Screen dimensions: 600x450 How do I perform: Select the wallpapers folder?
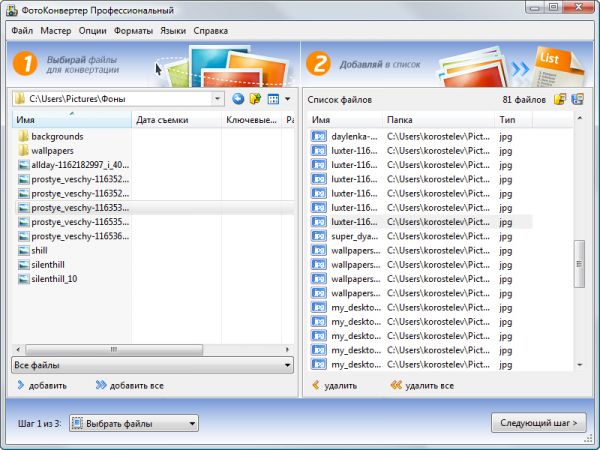click(52, 151)
